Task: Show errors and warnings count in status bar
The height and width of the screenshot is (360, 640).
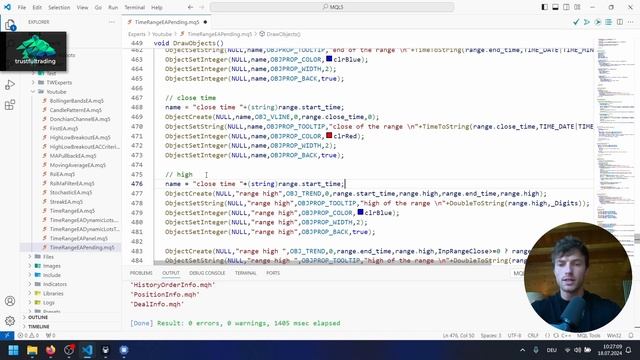Action: pyautogui.click(x=28, y=336)
